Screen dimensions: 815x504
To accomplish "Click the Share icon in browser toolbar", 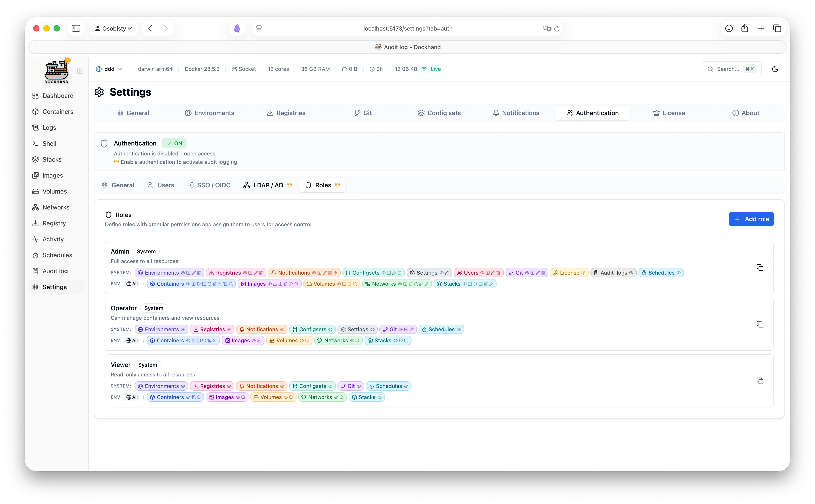I will click(745, 28).
